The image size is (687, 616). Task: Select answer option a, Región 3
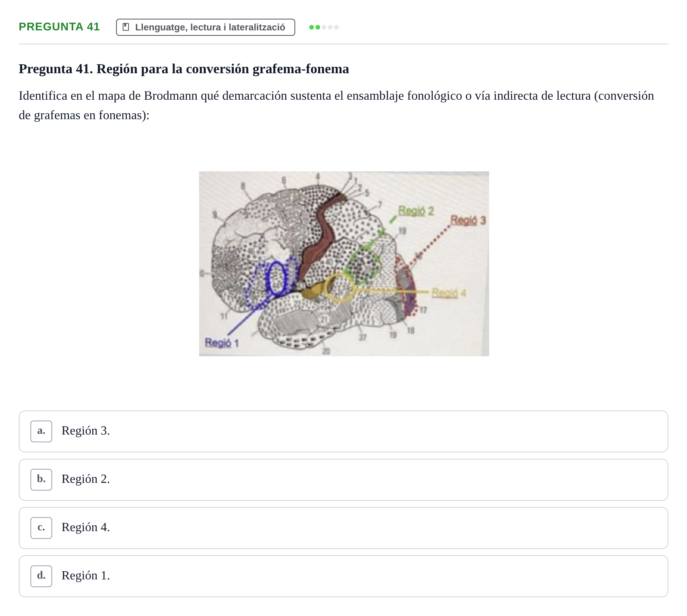pyautogui.click(x=343, y=431)
